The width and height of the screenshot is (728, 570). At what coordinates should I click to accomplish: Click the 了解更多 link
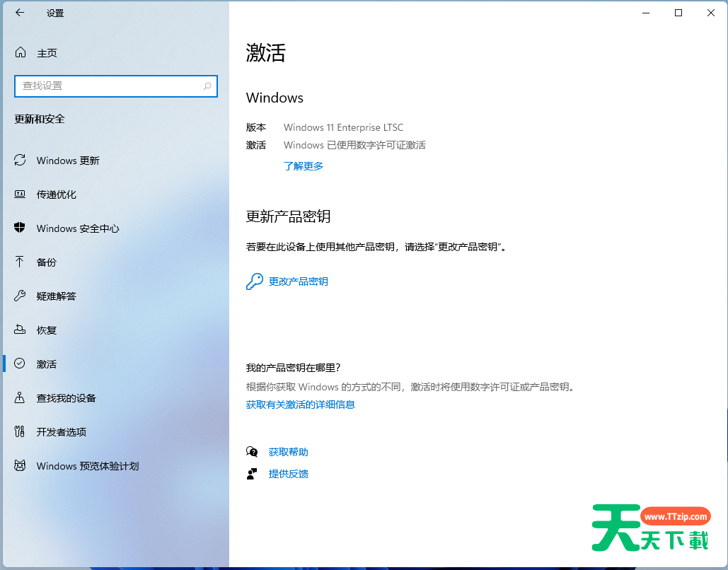(x=304, y=165)
